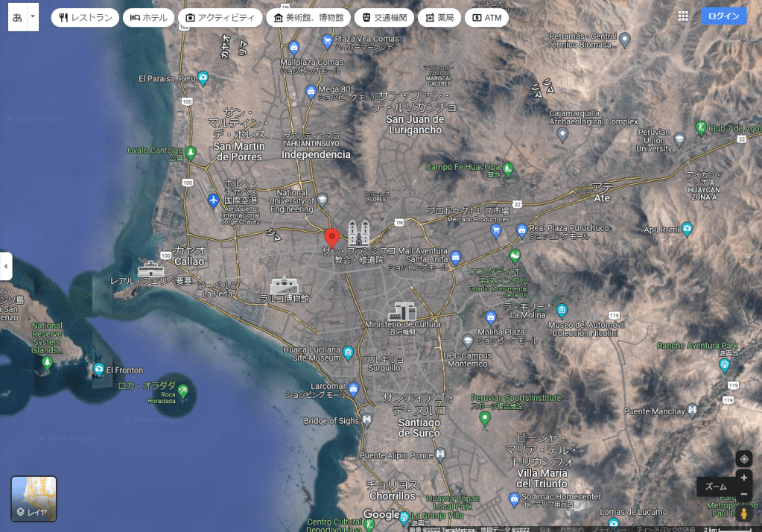
Task: Show 薬局 pharmacy locations
Action: pyautogui.click(x=439, y=17)
